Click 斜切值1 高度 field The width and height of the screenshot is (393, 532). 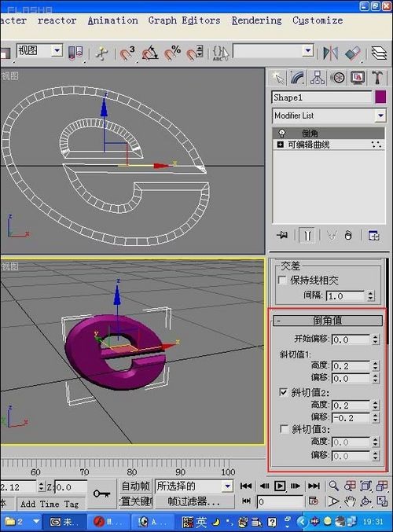[x=351, y=366]
